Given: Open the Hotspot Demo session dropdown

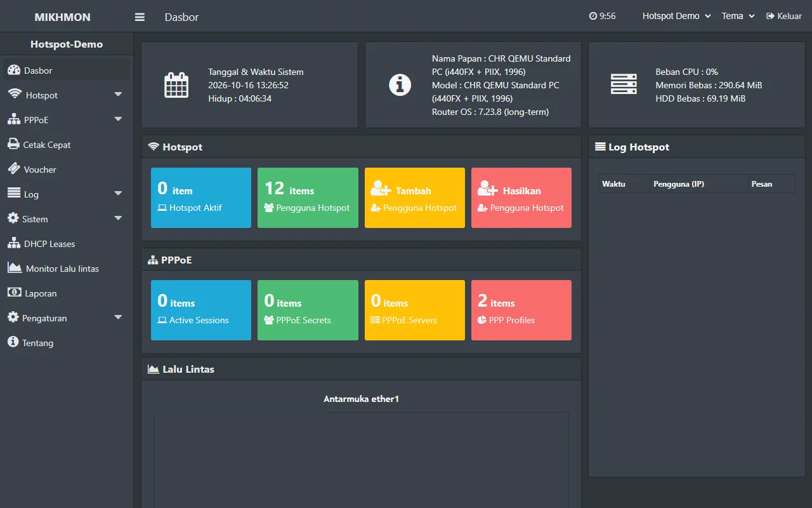Looking at the screenshot, I should [676, 17].
